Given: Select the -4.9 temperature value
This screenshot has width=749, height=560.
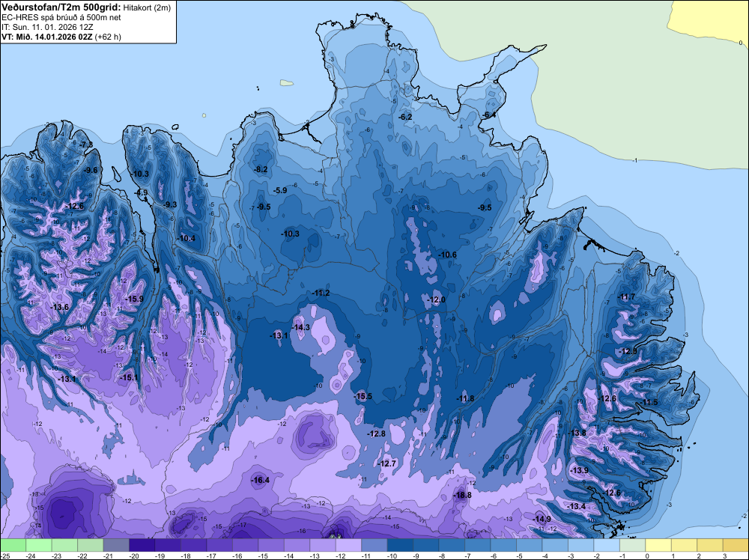Looking at the screenshot, I should click(x=142, y=192).
